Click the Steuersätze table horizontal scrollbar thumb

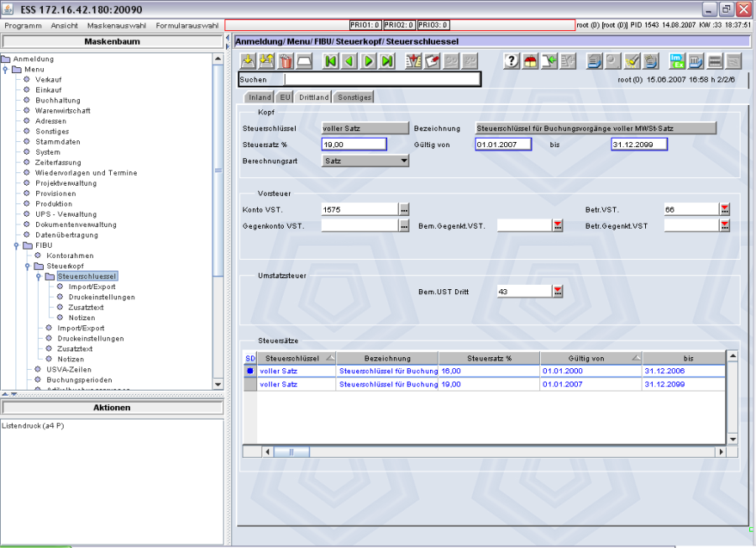(291, 452)
